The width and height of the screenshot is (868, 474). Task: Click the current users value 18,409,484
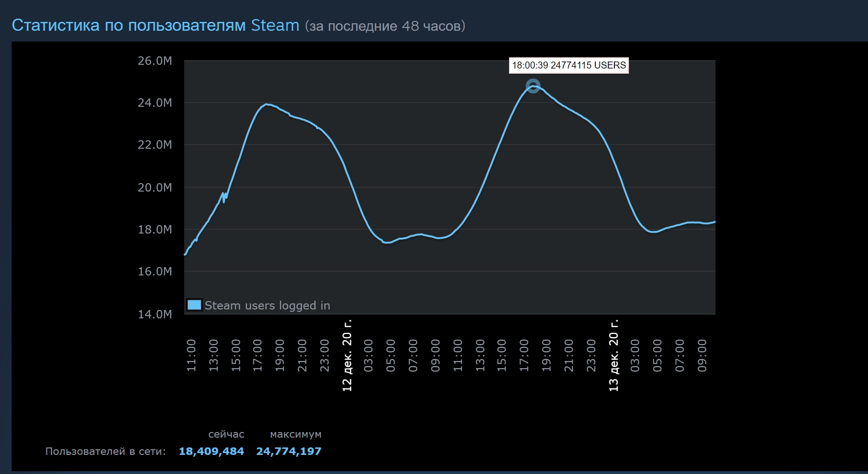(x=211, y=451)
